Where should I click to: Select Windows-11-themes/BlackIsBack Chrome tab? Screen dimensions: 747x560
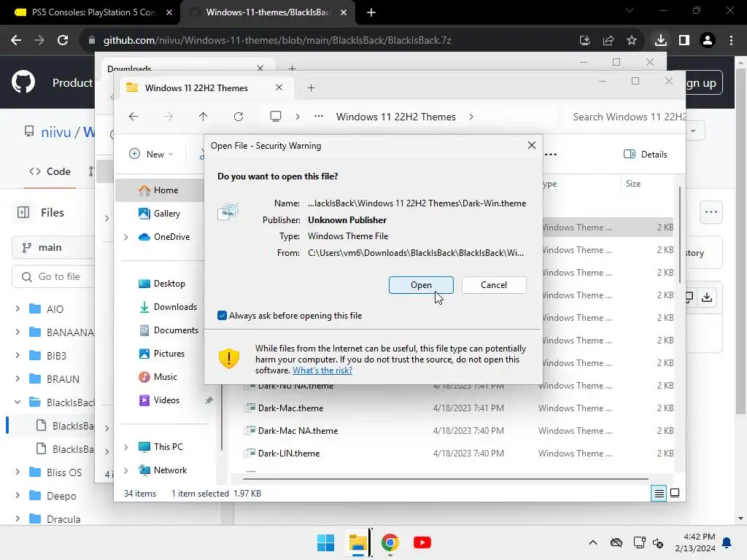click(x=268, y=12)
